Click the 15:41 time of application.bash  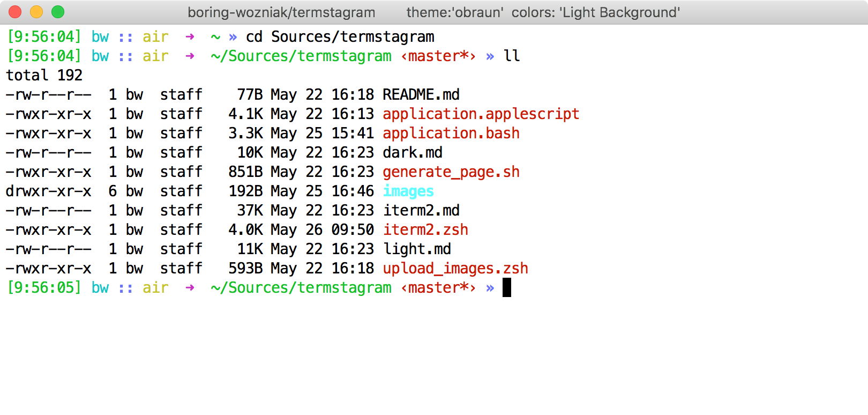coord(353,133)
